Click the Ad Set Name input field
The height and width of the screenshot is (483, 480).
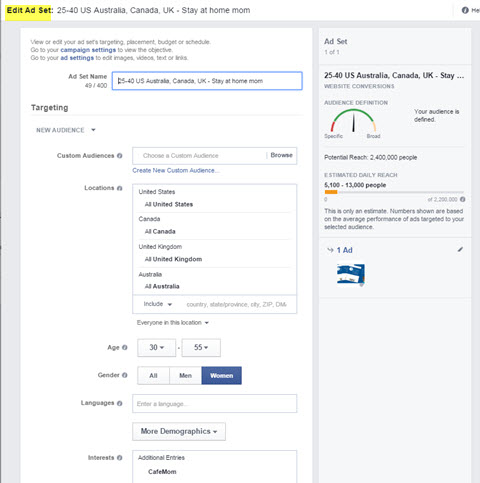point(207,81)
